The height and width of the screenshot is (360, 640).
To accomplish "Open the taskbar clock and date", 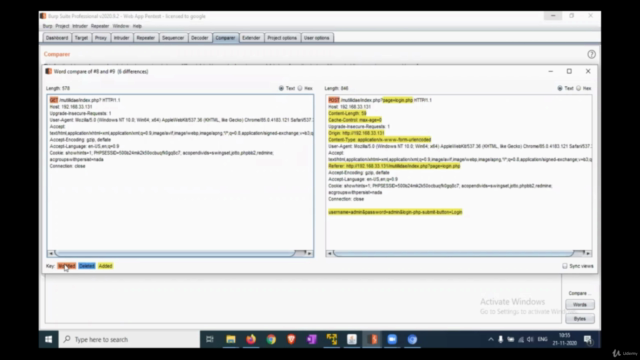I will 565,339.
